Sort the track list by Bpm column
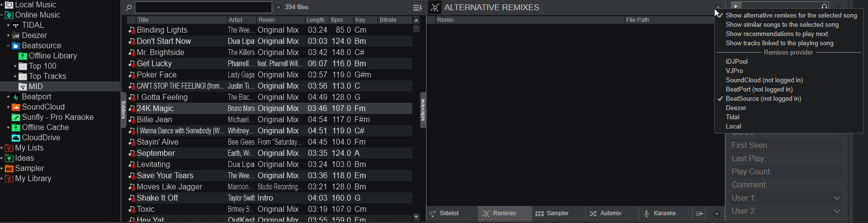Image resolution: width=868 pixels, height=223 pixels. pos(337,20)
